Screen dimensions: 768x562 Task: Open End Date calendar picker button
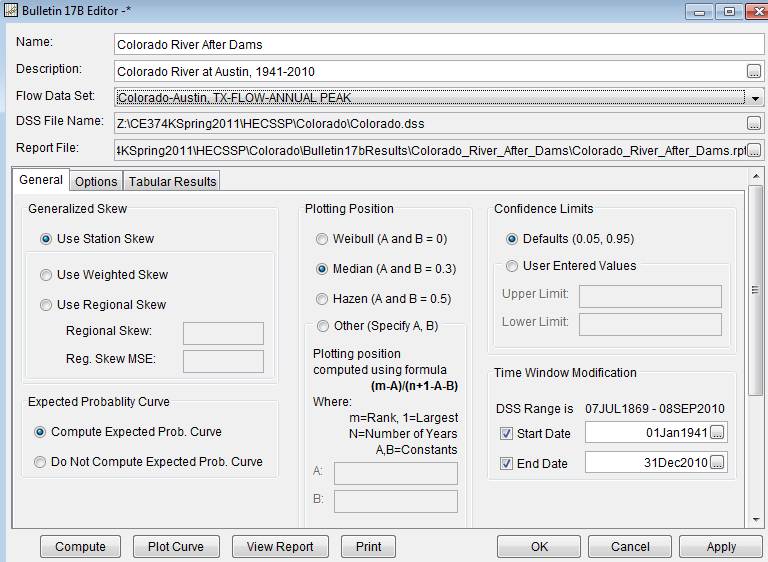[x=717, y=463]
